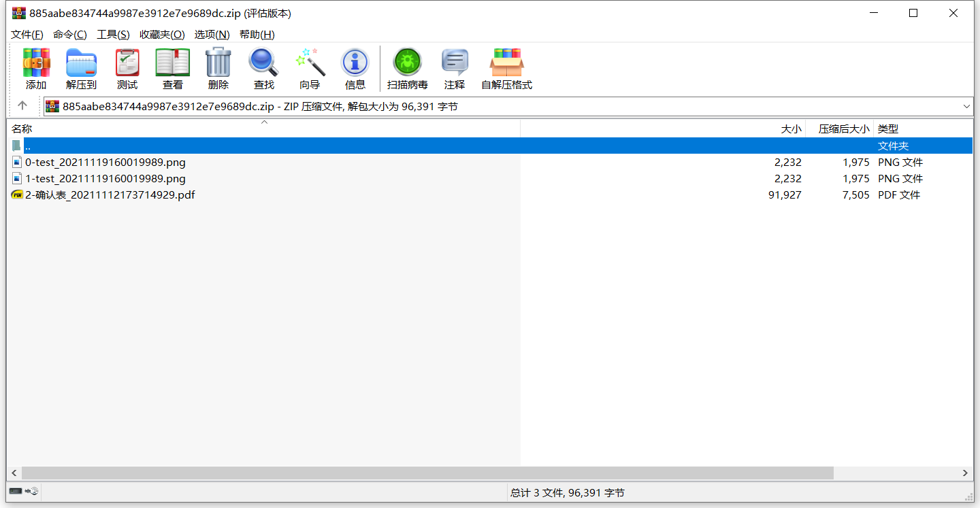
Task: Click 自解压格式 (SFX) toolbar icon
Action: tap(506, 69)
